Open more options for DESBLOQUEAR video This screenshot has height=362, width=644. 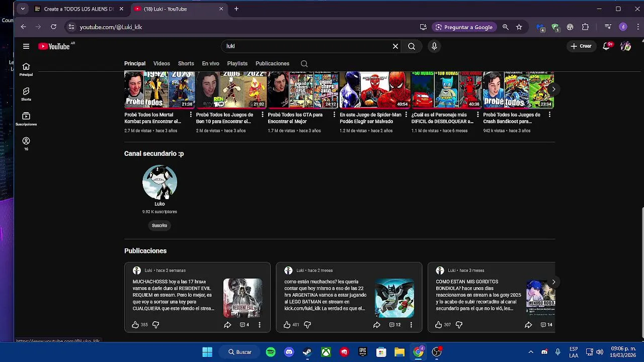pyautogui.click(x=477, y=115)
